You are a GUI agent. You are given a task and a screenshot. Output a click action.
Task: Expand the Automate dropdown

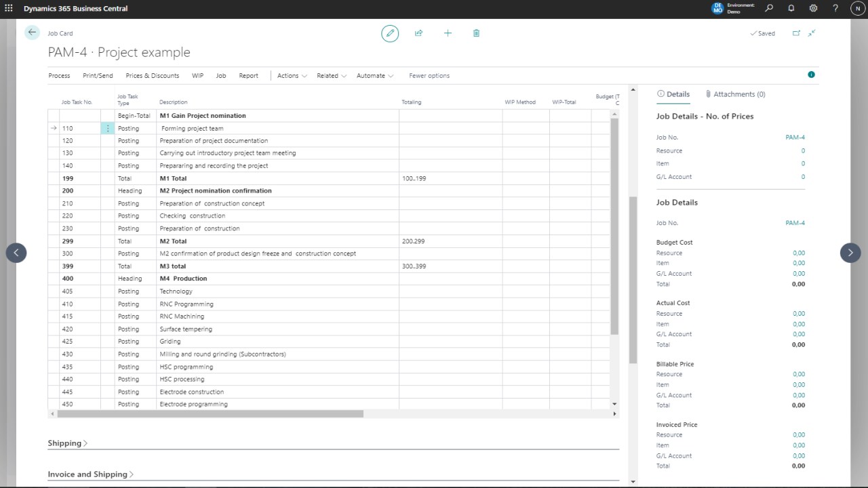pyautogui.click(x=375, y=75)
